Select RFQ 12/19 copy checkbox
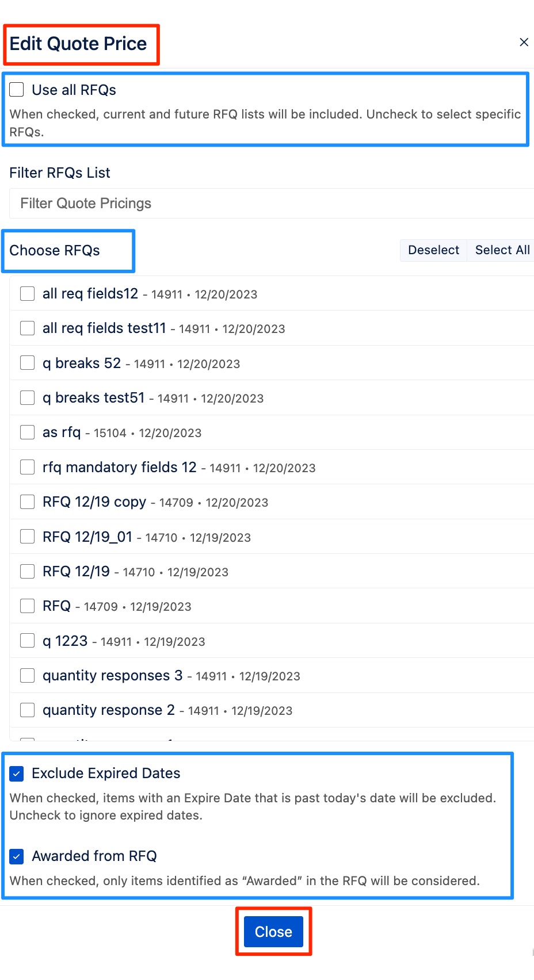 27,502
